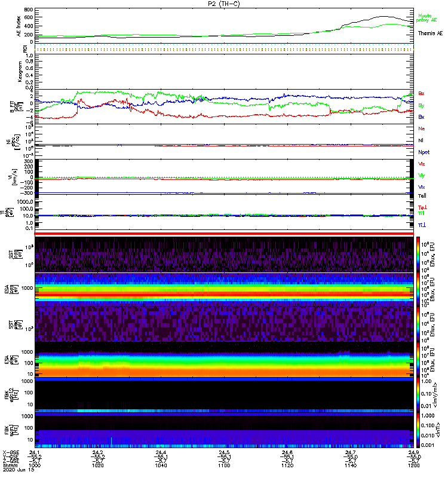This screenshot has height=478, width=448.
Task: Click the '1200' hhmm time tick
Action: coord(413,465)
